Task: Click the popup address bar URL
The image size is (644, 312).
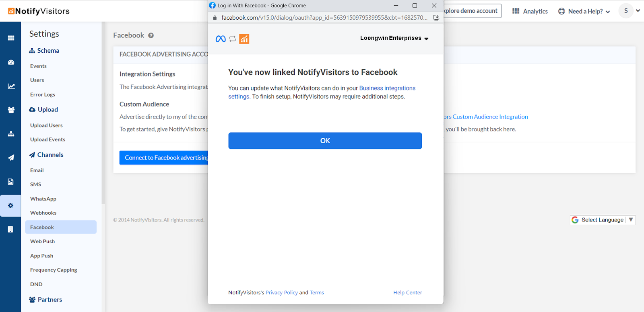Action: (x=324, y=18)
